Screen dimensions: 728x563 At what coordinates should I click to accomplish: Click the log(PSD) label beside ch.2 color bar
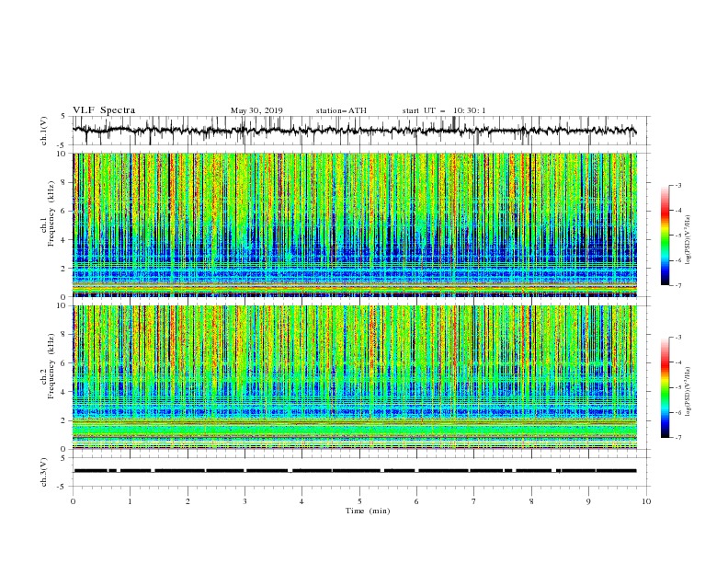(689, 392)
